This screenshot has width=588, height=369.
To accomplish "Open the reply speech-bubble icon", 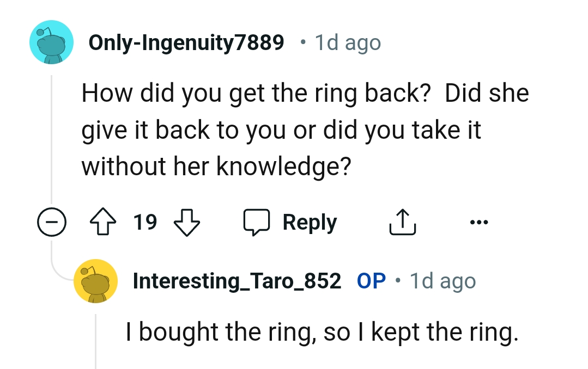I will [x=258, y=222].
